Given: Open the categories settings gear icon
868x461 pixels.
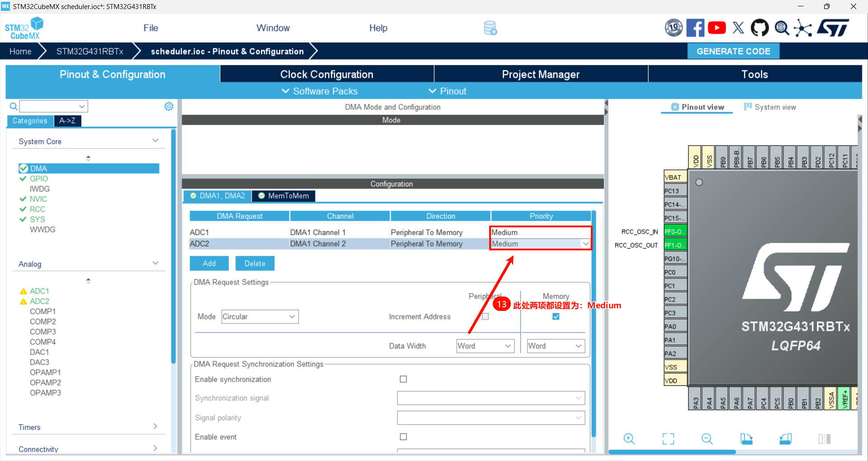Looking at the screenshot, I should pos(169,106).
